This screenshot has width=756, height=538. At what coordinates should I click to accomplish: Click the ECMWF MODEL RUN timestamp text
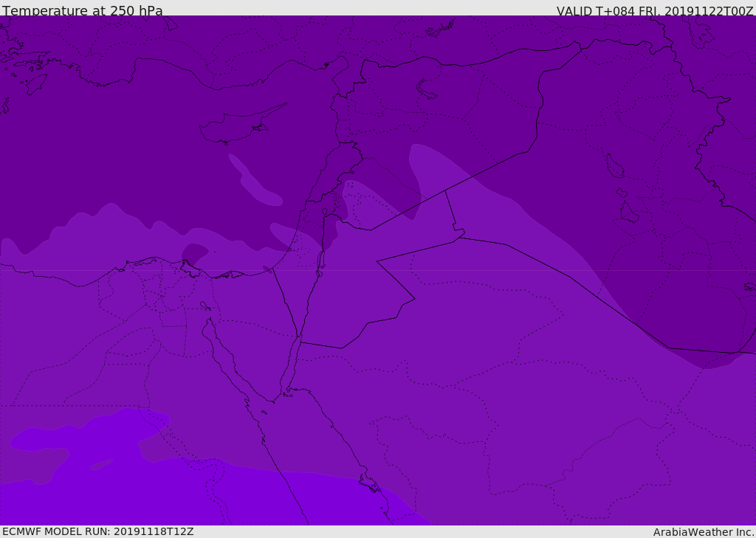tap(98, 531)
